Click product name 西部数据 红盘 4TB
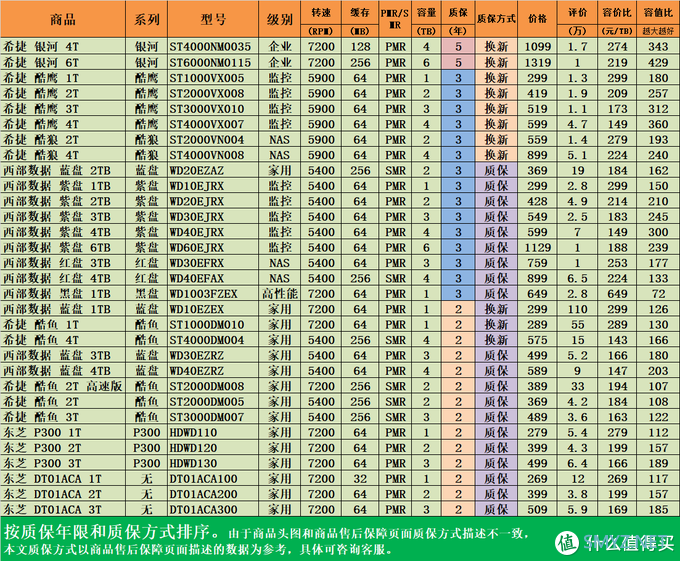The height and width of the screenshot is (561, 680). (57, 278)
